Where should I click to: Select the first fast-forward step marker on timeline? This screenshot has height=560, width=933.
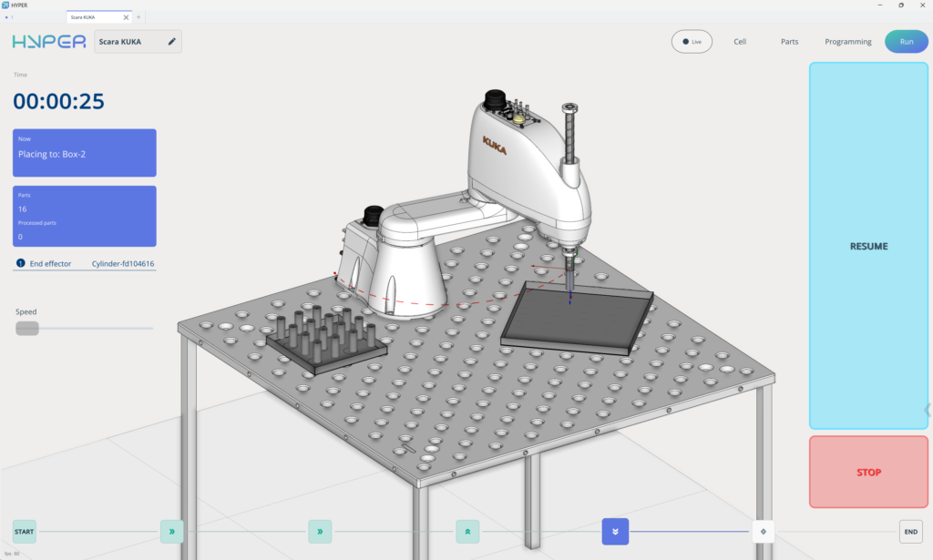pos(171,531)
